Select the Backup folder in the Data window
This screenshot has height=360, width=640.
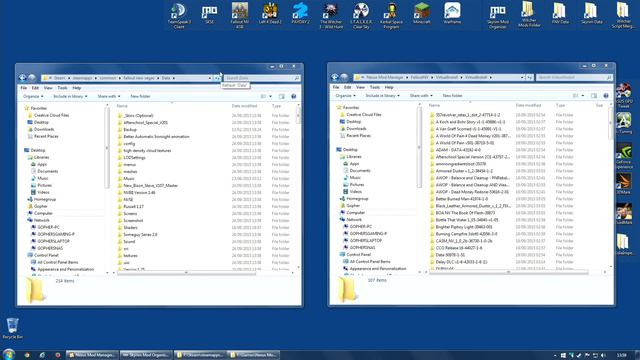130,130
